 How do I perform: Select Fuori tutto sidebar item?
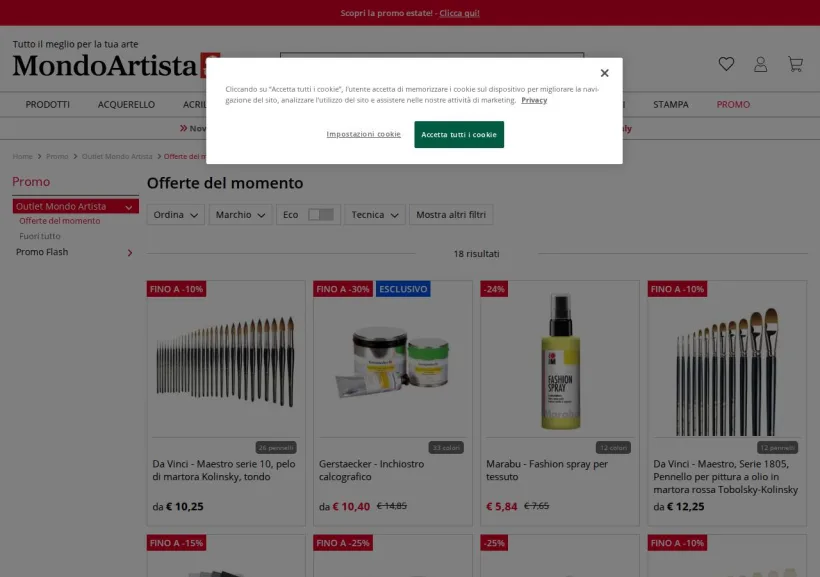(x=40, y=236)
